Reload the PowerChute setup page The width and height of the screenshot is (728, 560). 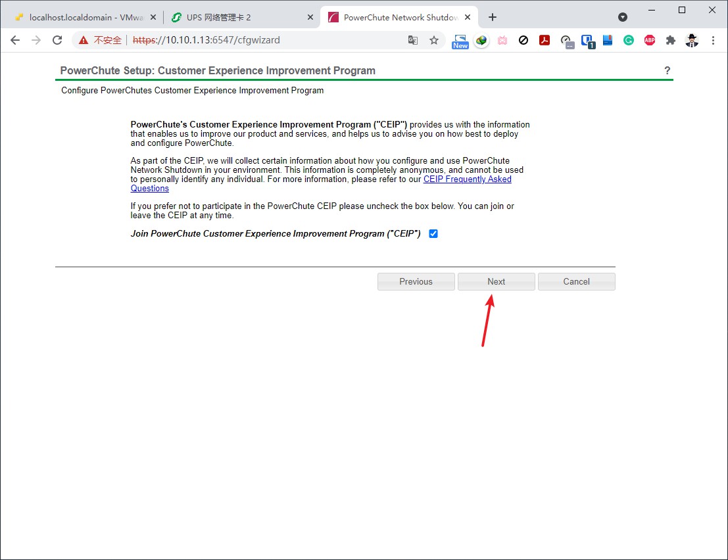point(57,40)
